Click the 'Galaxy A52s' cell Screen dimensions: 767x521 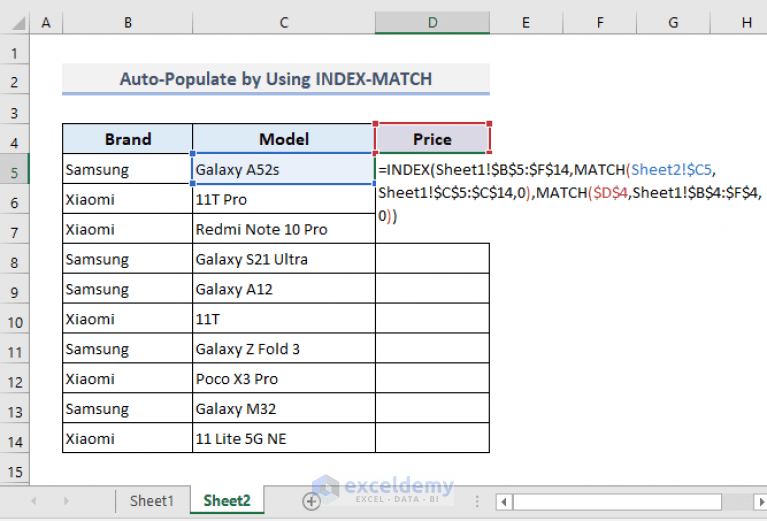coord(284,169)
